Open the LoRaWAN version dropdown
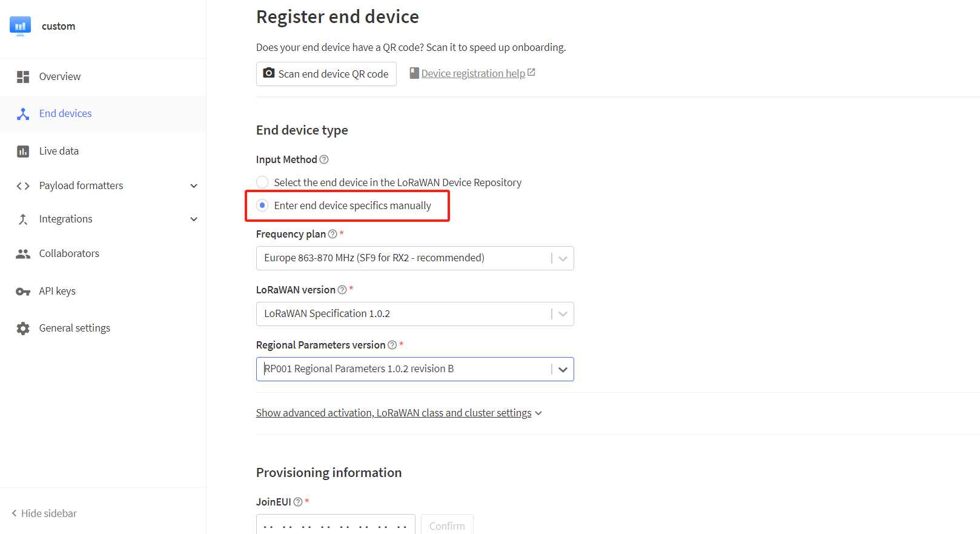Viewport: 980px width, 534px height. (415, 314)
